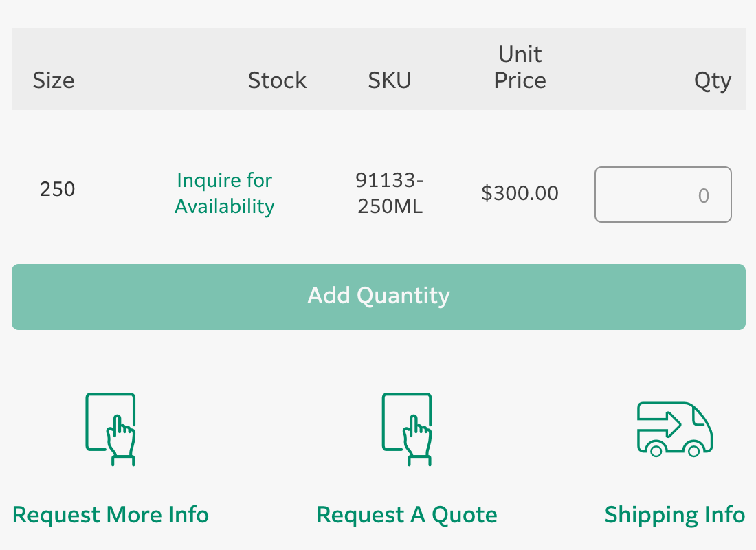Click the word Availability in stock cell
Screen dimensions: 756x550
[x=225, y=206]
